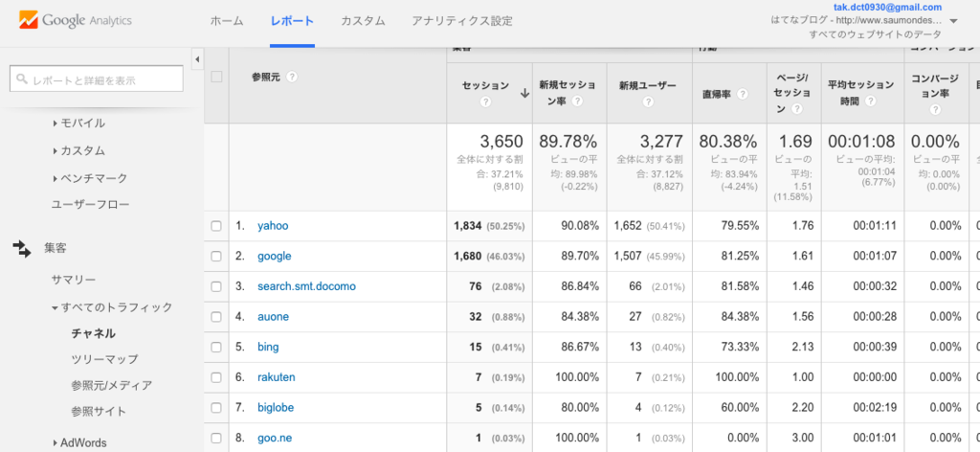Image resolution: width=980 pixels, height=452 pixels.
Task: Check the google row checkbox
Action: coord(216,257)
